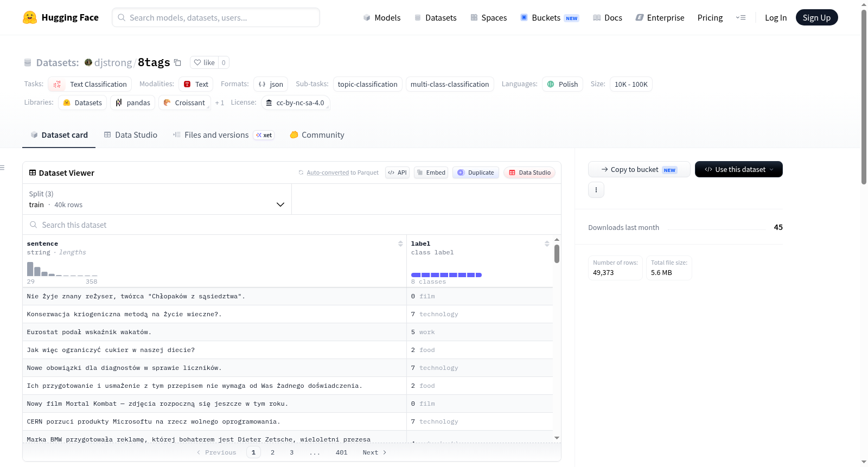The image size is (868, 467).
Task: Open the Use this dataset dropdown
Action: (x=739, y=169)
